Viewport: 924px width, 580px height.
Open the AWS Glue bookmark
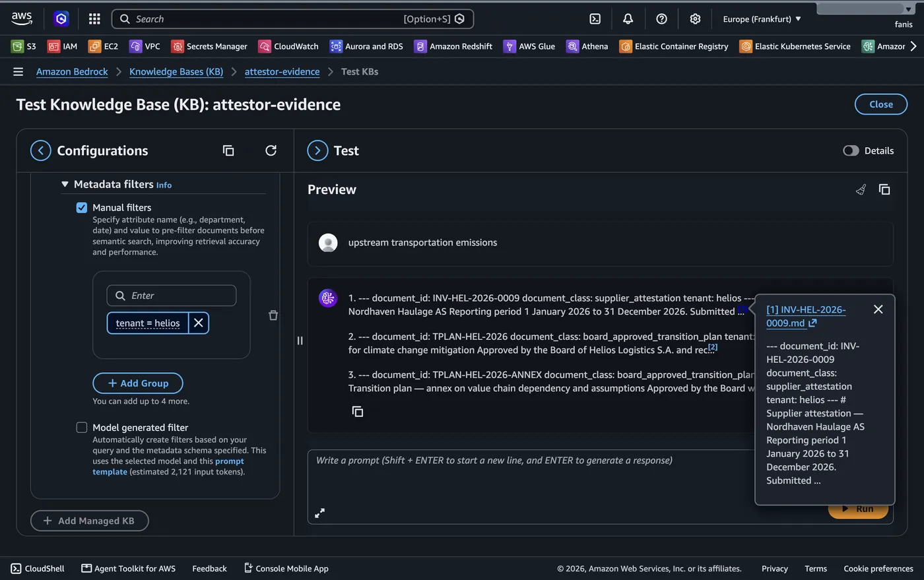[x=529, y=46]
